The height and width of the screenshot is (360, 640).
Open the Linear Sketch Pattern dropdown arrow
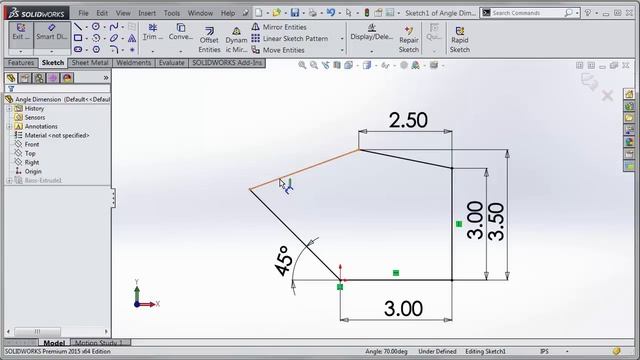point(342,39)
